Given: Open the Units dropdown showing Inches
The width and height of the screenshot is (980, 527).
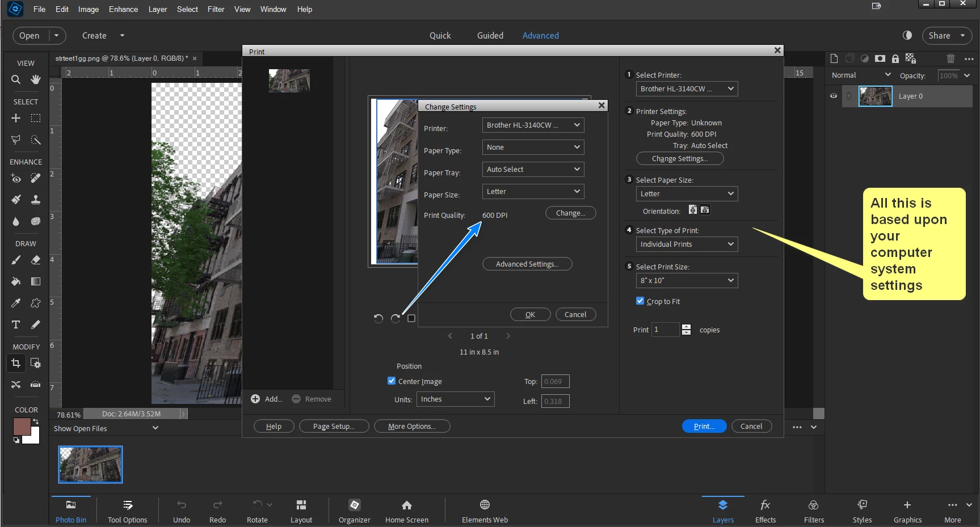Looking at the screenshot, I should point(455,399).
